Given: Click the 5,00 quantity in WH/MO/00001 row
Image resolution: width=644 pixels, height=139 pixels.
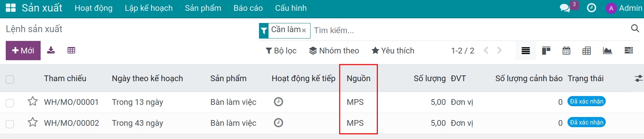Looking at the screenshot, I should click(438, 102).
